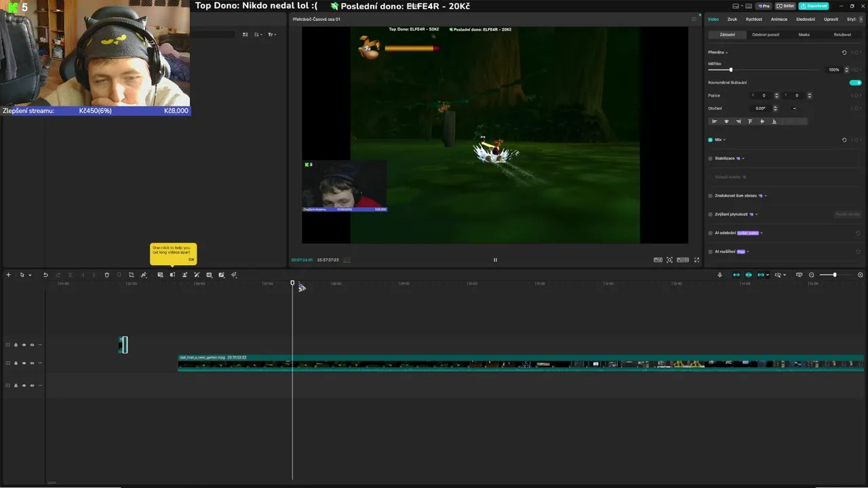Click the Měřítko scale slider handle
The image size is (868, 488).
click(x=730, y=70)
